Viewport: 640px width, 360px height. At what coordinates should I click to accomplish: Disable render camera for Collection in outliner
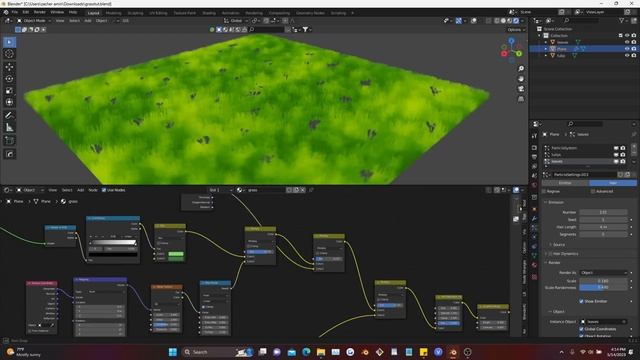(x=633, y=36)
